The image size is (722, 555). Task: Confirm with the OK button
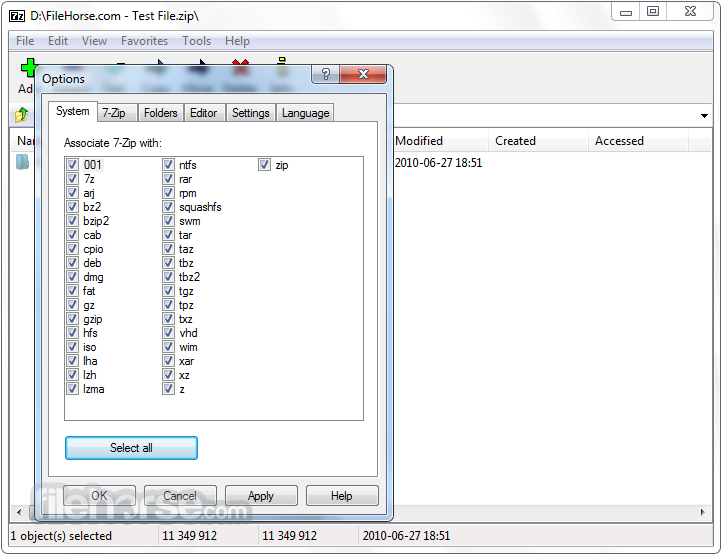[x=99, y=496]
